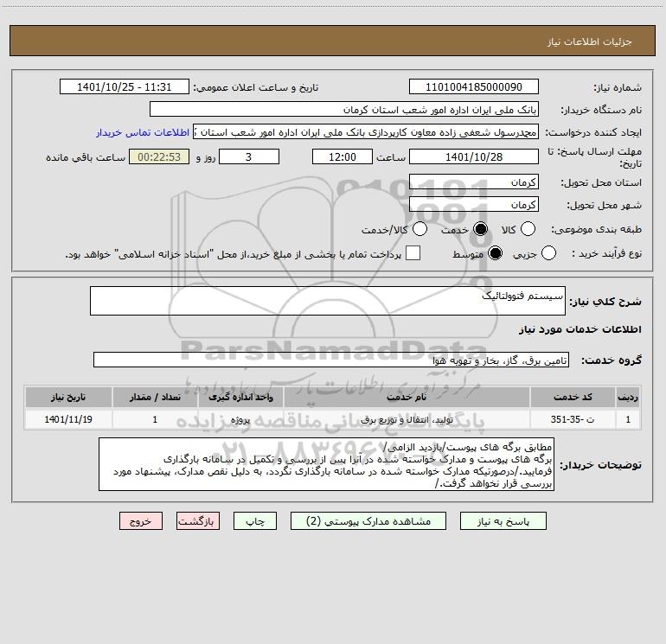Click the اطلاعات خدمات مورد نیاز heading
The height and width of the screenshot is (644, 666).
(580, 329)
